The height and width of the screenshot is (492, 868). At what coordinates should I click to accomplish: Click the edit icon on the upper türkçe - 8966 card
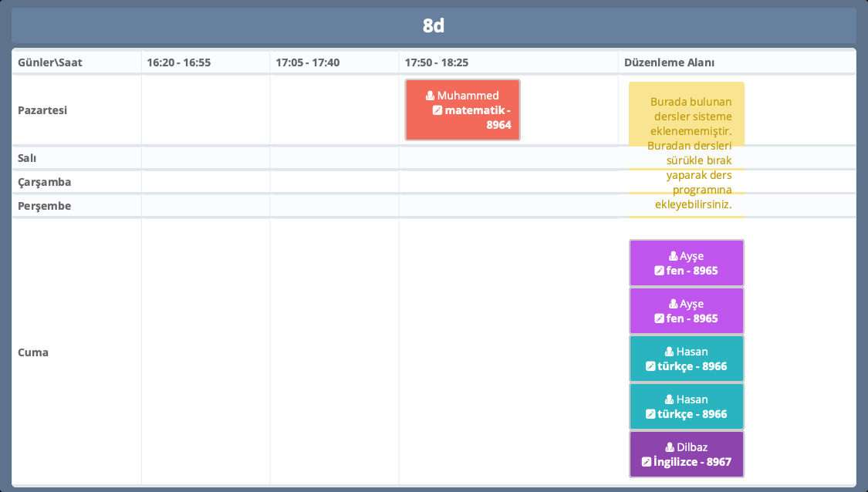pos(650,366)
